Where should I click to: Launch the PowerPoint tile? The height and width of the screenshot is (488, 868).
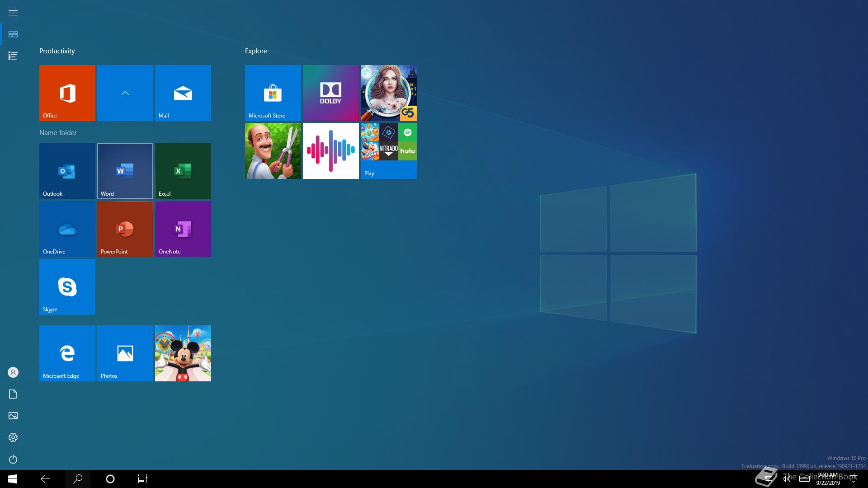(x=125, y=229)
